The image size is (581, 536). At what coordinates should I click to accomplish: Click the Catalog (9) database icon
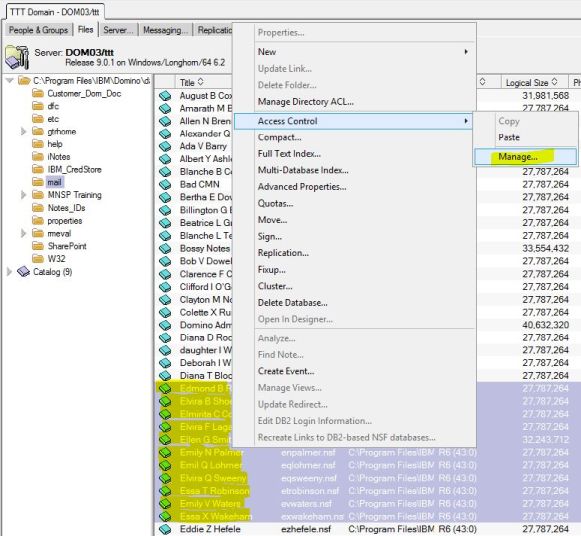tap(23, 272)
